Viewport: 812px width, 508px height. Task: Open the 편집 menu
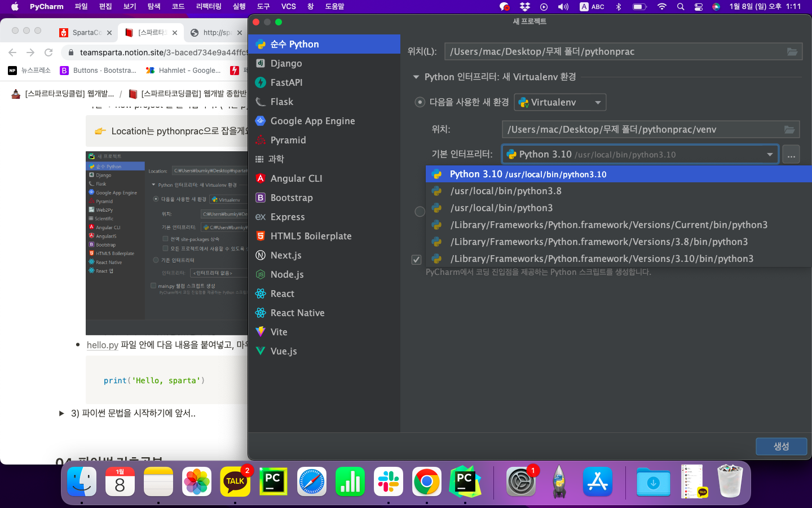point(105,7)
